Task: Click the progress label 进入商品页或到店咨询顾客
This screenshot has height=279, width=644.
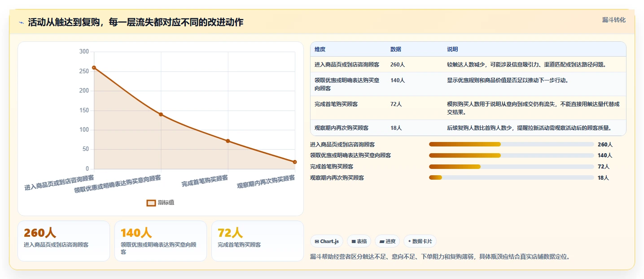Action: (342, 144)
